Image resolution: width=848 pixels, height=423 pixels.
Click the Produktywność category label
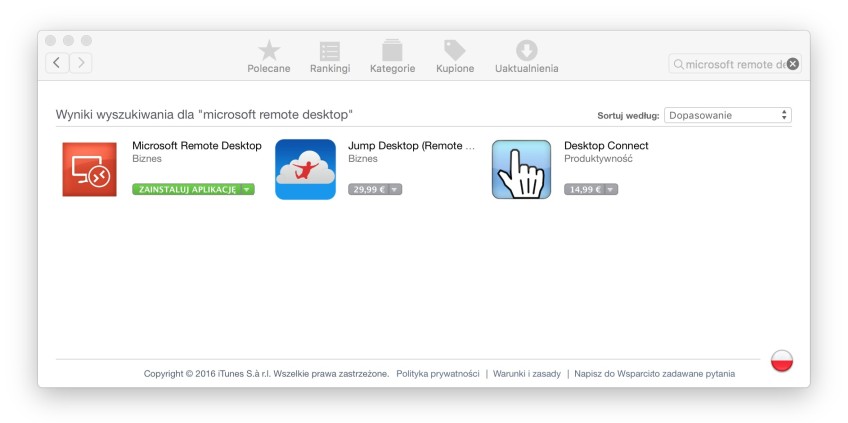(x=598, y=159)
